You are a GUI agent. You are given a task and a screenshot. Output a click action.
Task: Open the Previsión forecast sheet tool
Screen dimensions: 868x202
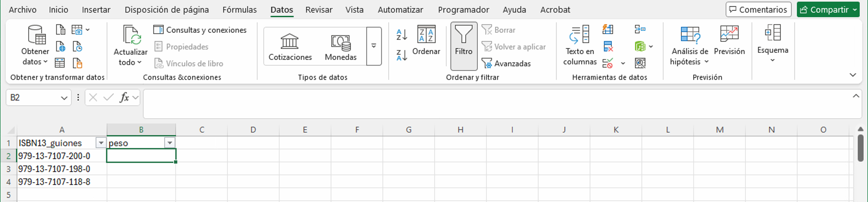coord(729,40)
